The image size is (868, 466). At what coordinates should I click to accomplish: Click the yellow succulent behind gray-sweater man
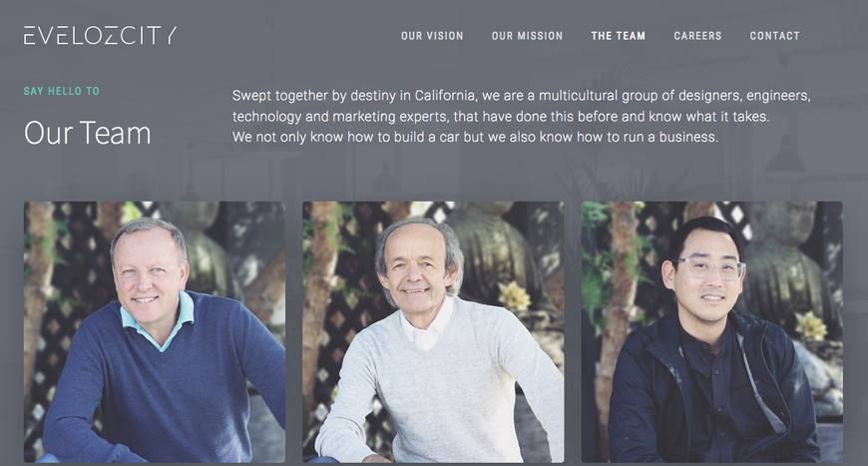[x=514, y=296]
